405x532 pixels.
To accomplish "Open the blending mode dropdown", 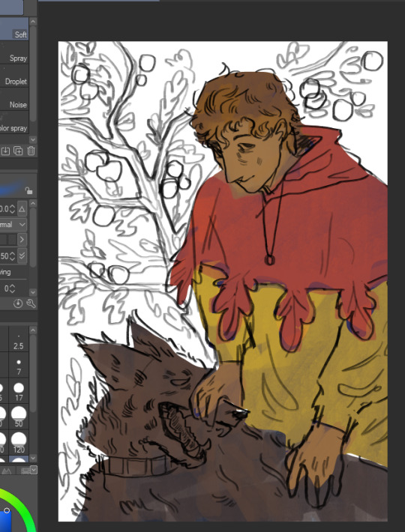I will 13,225.
